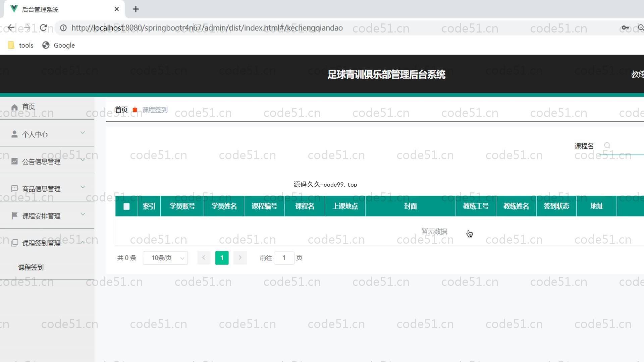The image size is (644, 362).
Task: Click the jump-to page number field
Action: point(284,258)
